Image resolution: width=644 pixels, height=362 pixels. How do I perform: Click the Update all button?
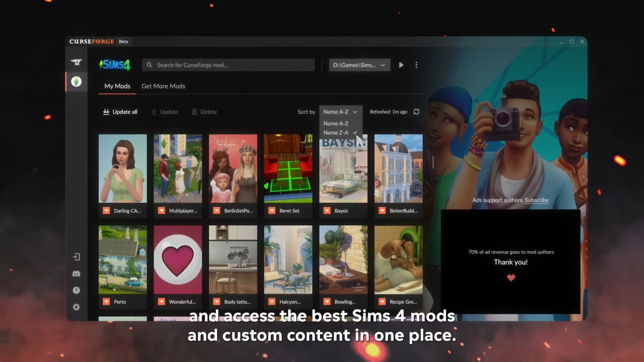point(120,112)
